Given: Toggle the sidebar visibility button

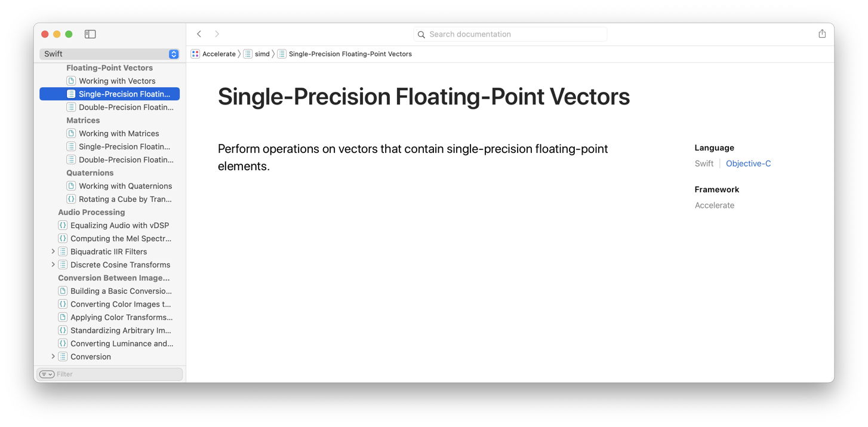Looking at the screenshot, I should point(90,34).
